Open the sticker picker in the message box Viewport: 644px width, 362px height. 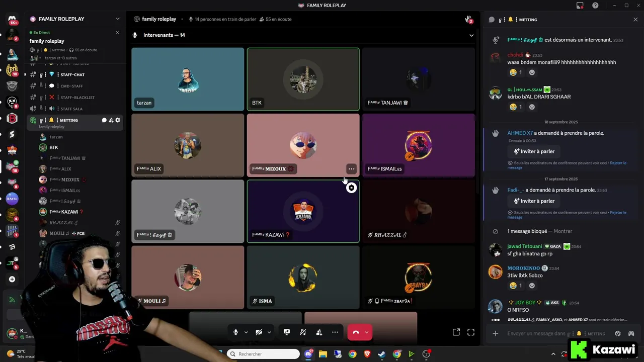[618, 333]
